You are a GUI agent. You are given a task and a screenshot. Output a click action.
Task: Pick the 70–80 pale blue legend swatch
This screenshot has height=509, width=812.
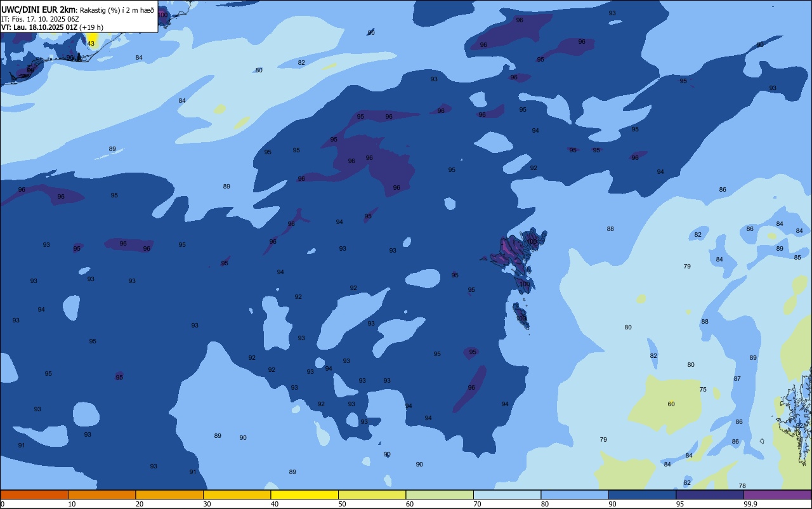(507, 494)
